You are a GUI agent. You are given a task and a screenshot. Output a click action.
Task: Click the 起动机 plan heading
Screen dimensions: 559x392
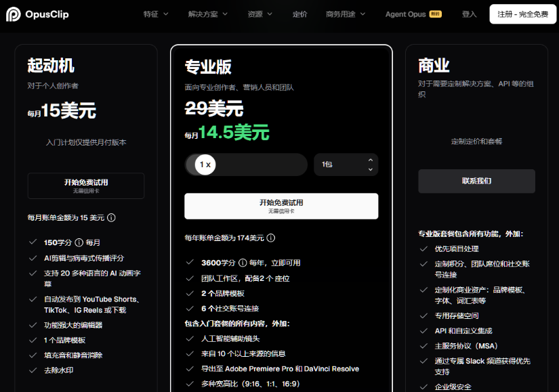point(51,66)
